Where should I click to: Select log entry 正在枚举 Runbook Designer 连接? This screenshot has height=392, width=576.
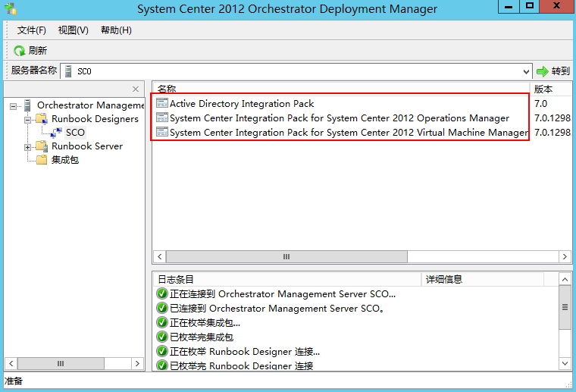tap(245, 351)
